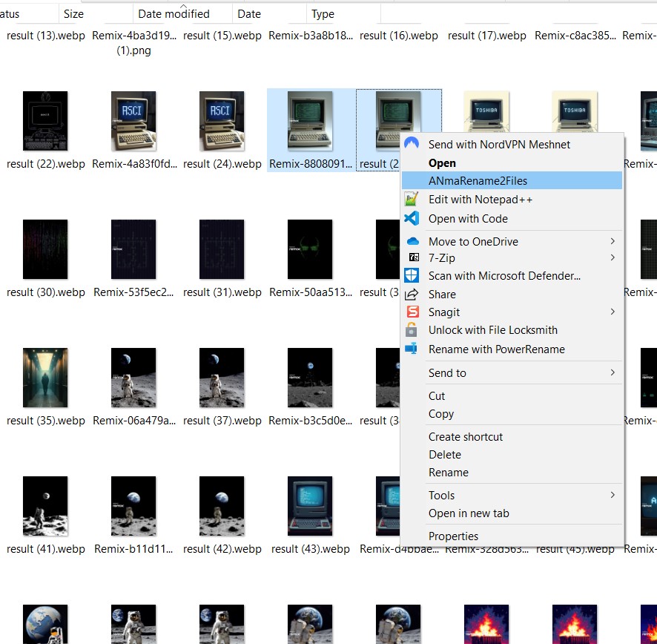Viewport: 657px width, 644px height.
Task: Click the PowerRename icon
Action: coord(412,349)
